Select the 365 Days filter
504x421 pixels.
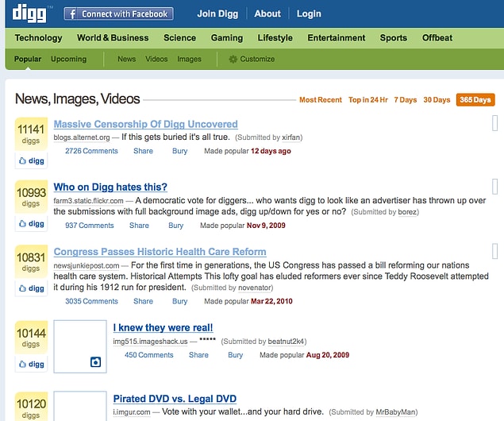[x=475, y=100]
